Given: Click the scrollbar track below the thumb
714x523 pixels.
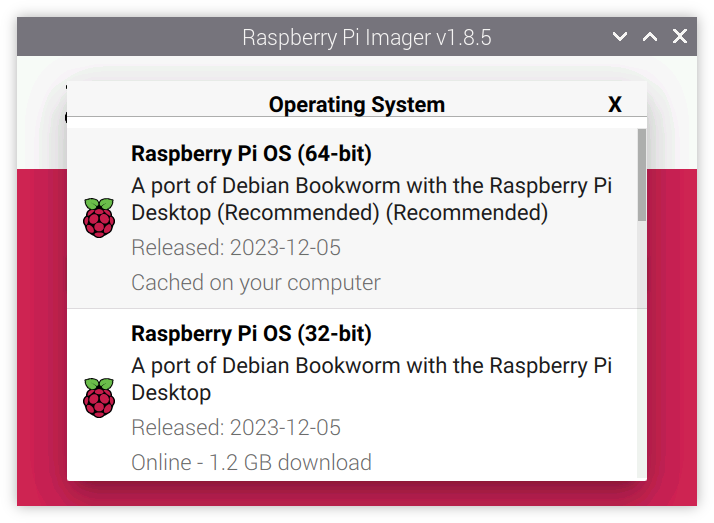Looking at the screenshot, I should [x=641, y=350].
